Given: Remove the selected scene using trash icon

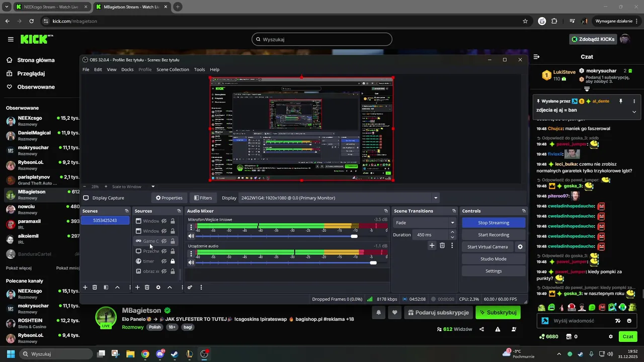Looking at the screenshot, I should [95, 287].
